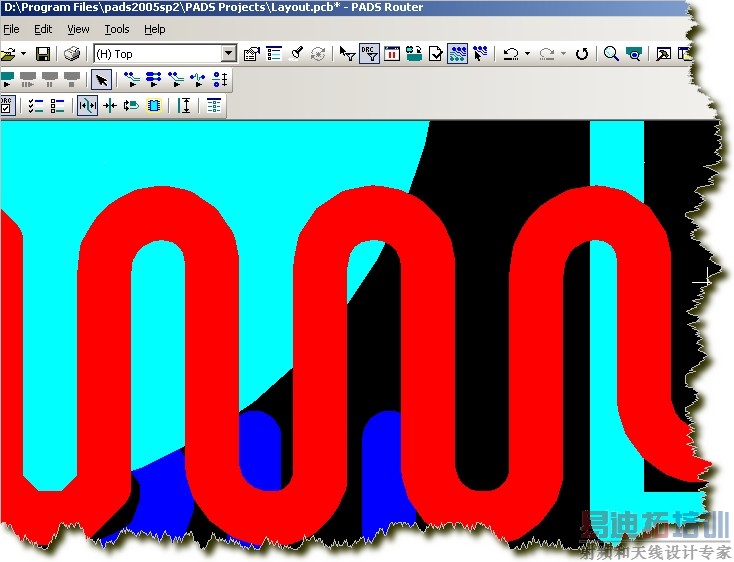Image resolution: width=734 pixels, height=562 pixels.
Task: Click the checkmark list icon
Action: click(36, 105)
